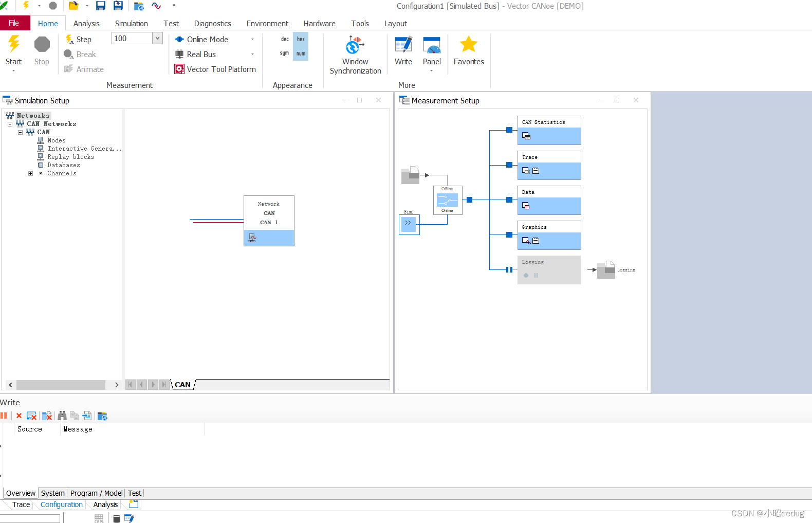Switch to the Diagnostics ribbon tab
This screenshot has width=812, height=523.
[213, 24]
